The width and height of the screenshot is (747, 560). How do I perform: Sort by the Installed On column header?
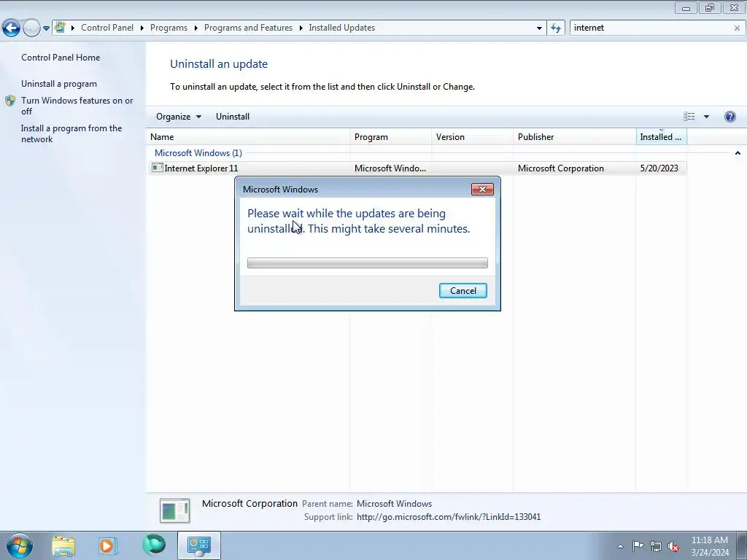(661, 137)
